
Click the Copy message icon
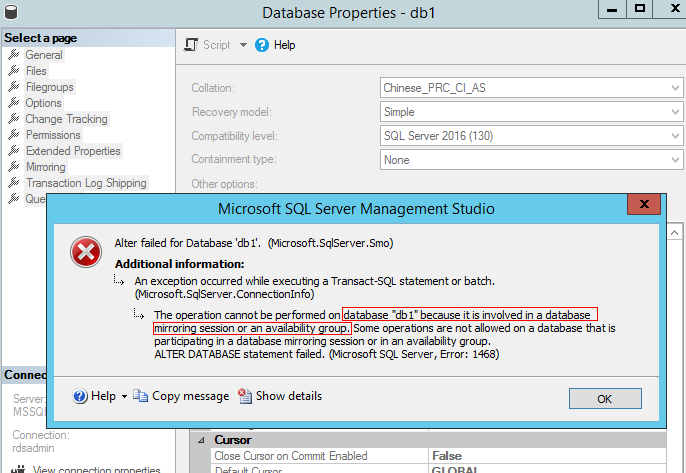click(140, 396)
